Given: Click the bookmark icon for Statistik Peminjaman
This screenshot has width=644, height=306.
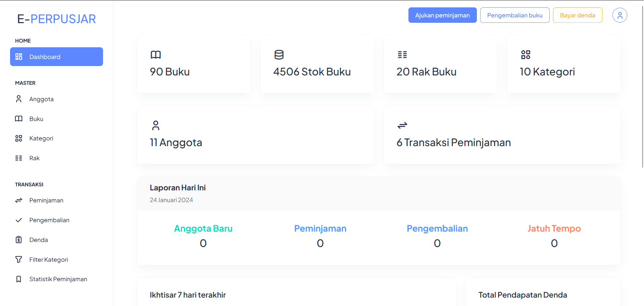Looking at the screenshot, I should click(19, 279).
